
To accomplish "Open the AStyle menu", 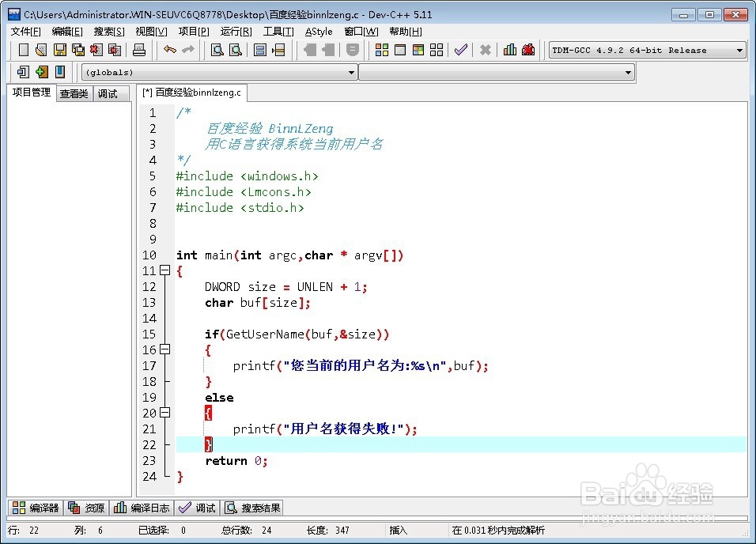I will [x=319, y=32].
